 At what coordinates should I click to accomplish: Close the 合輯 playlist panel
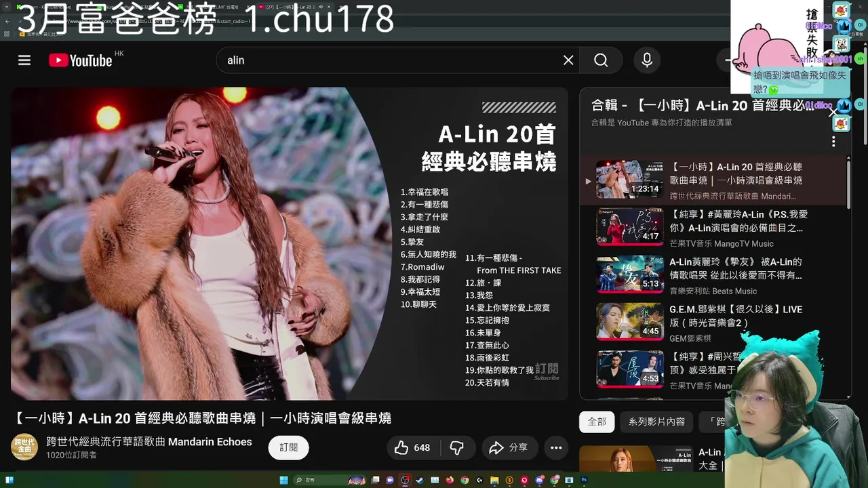tap(833, 112)
